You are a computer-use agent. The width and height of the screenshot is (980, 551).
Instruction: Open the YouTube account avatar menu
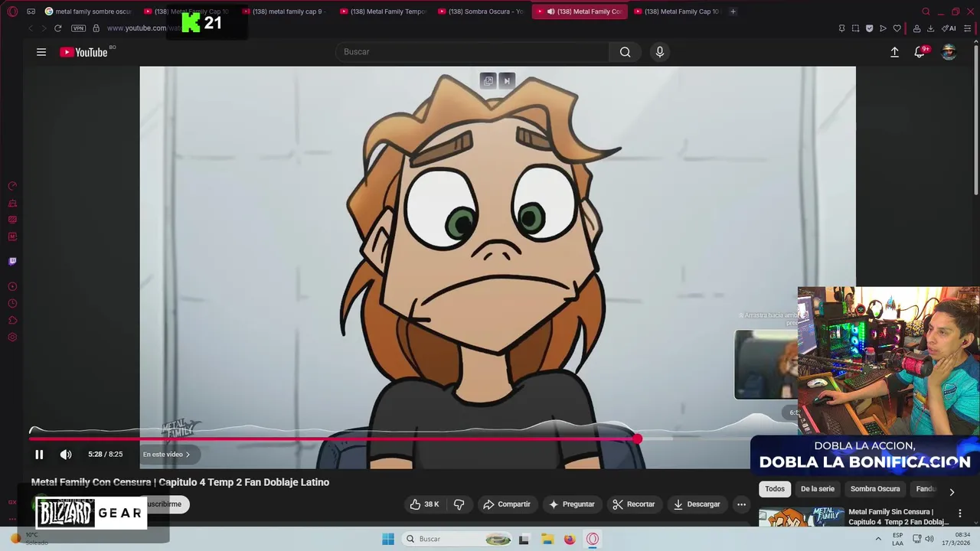[x=949, y=52]
